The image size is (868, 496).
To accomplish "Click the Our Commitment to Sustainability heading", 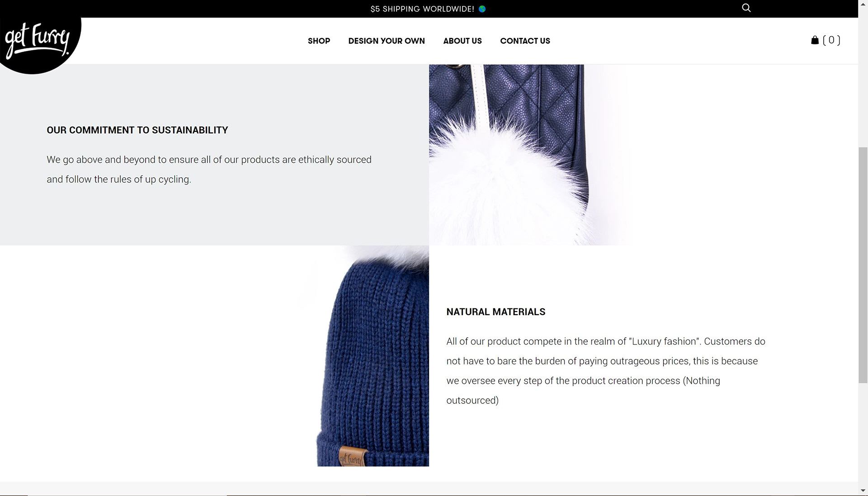I will (137, 130).
